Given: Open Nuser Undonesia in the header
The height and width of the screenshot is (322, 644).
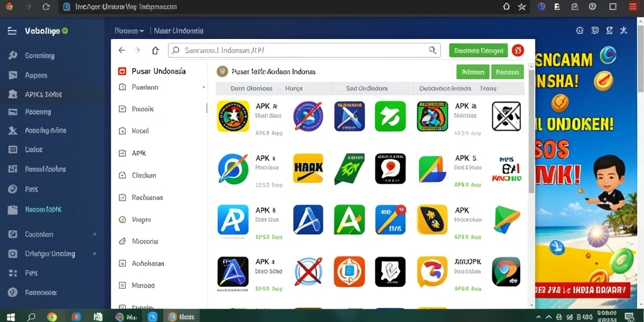Looking at the screenshot, I should pos(178,31).
